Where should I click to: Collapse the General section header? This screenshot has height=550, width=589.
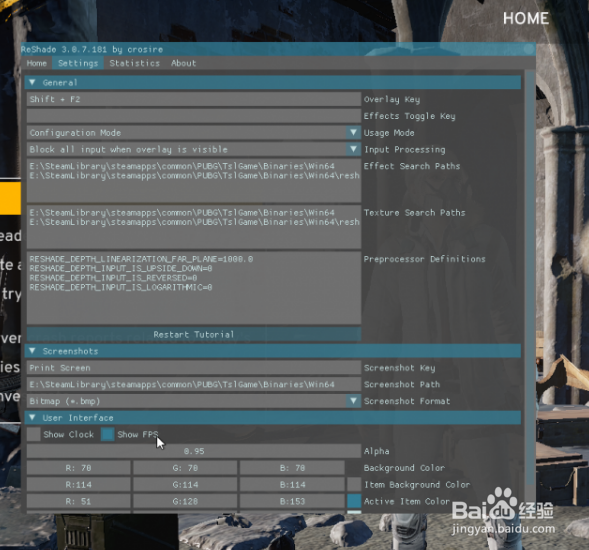pos(273,83)
